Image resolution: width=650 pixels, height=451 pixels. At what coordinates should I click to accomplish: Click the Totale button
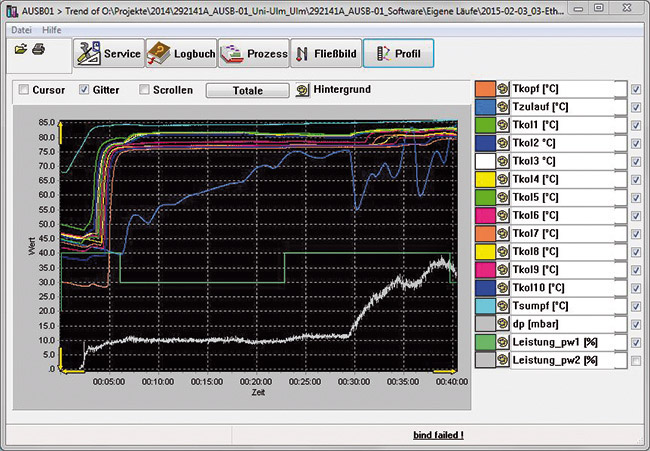point(247,90)
